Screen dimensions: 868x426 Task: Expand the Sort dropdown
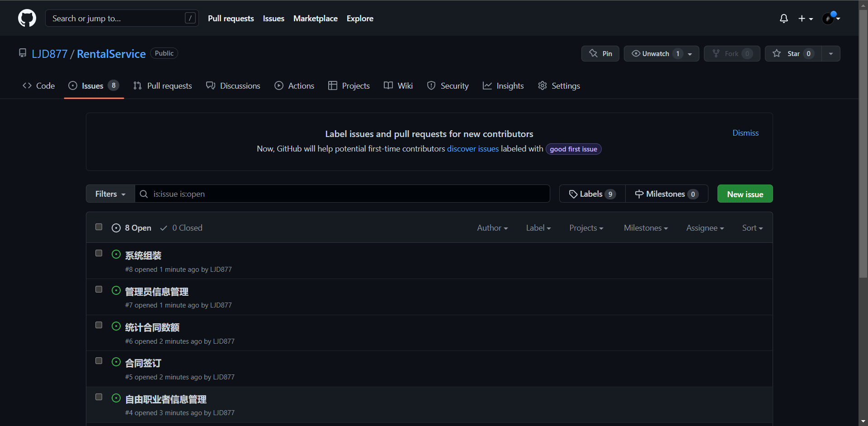click(752, 228)
